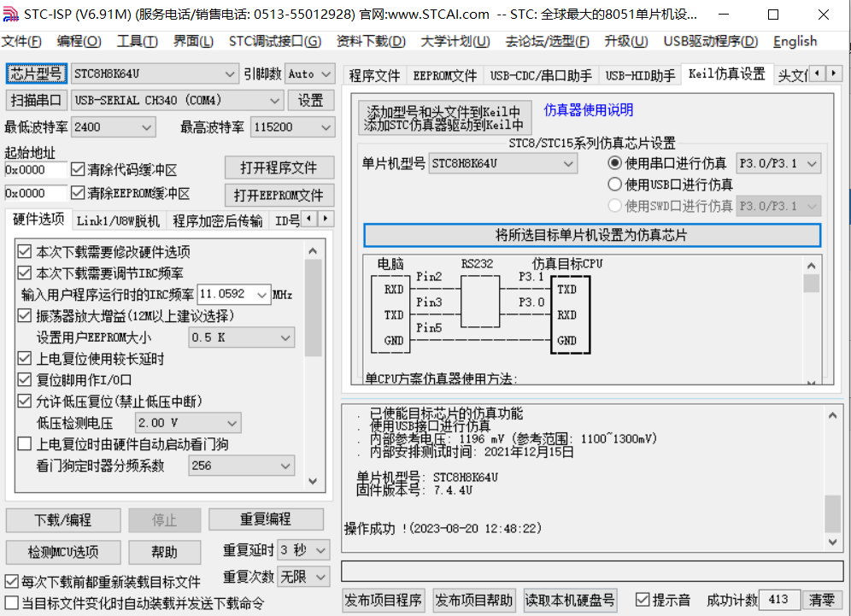The height and width of the screenshot is (616, 851).
Task: Click first 起始地址 0x0000 input field
Action: click(x=35, y=169)
